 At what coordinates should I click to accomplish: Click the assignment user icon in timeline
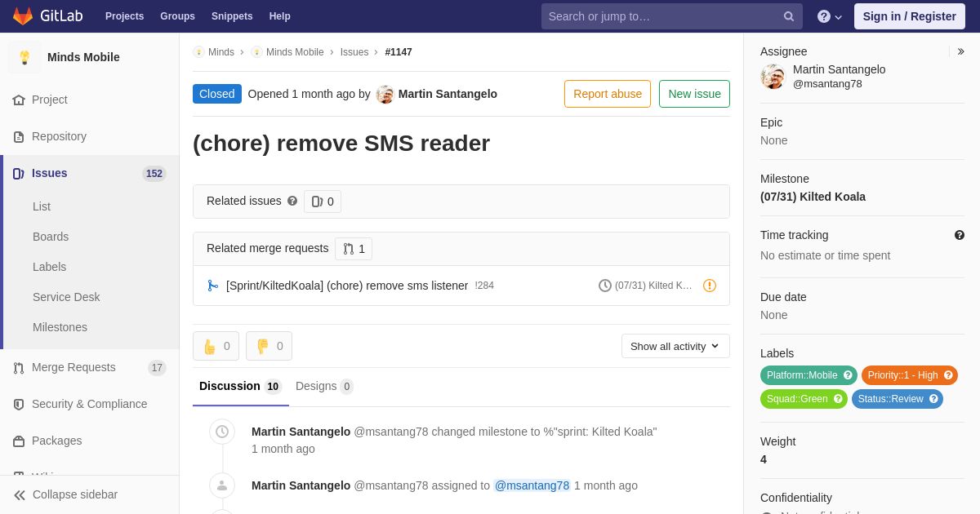pyautogui.click(x=222, y=485)
